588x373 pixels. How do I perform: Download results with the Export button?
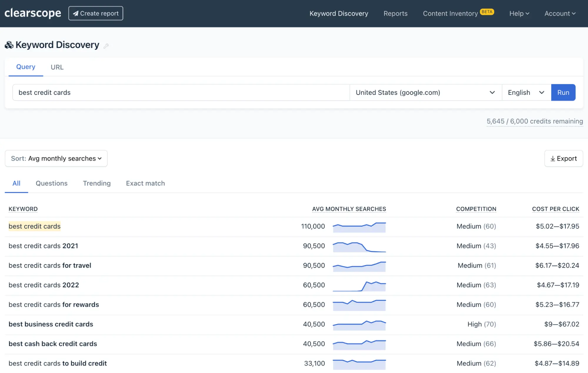pos(563,158)
